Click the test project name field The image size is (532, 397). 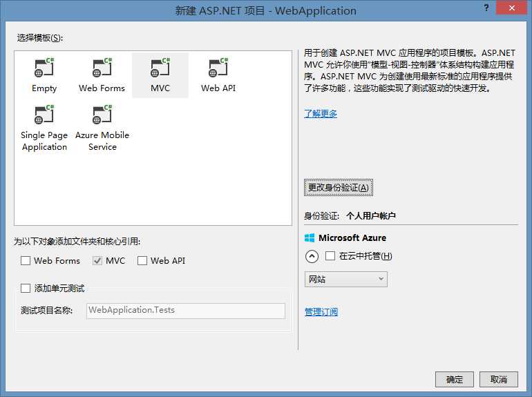[x=186, y=311]
